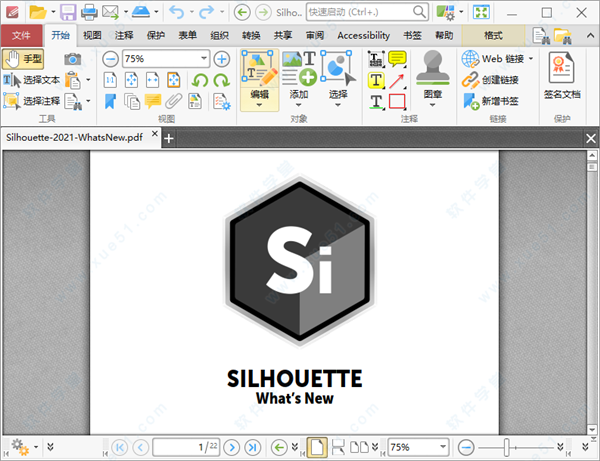600x461 pixels.
Task: Open the 75% zoom dropdown in ribbon
Action: pos(204,59)
